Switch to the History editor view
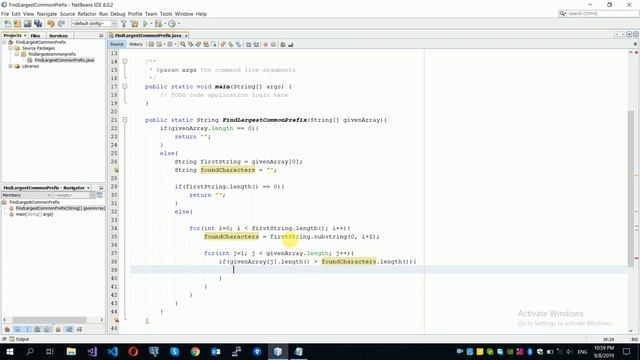This screenshot has height=360, width=640. pyautogui.click(x=136, y=44)
